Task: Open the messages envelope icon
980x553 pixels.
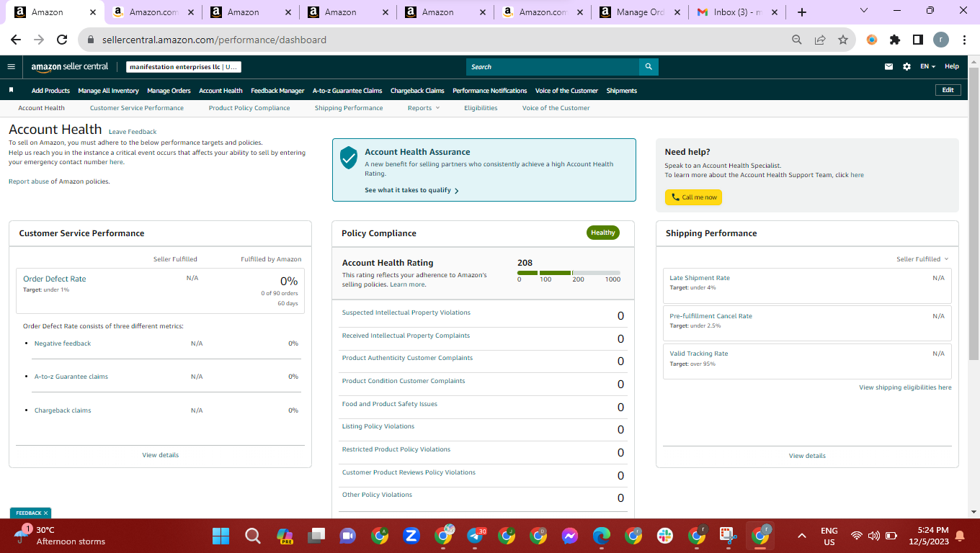Action: [x=889, y=66]
